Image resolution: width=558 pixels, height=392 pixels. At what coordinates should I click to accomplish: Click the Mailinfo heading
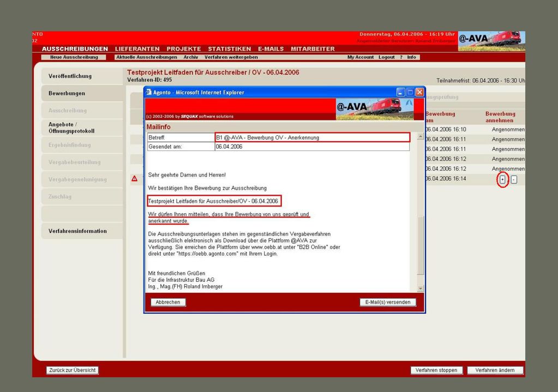pyautogui.click(x=158, y=127)
